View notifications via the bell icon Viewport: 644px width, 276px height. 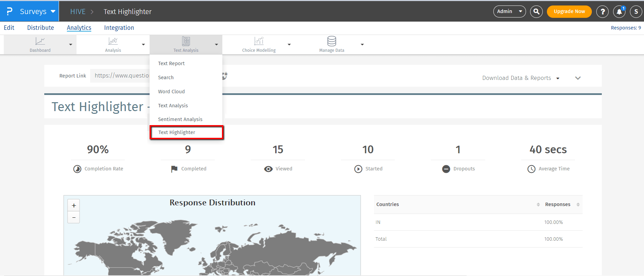pyautogui.click(x=619, y=11)
